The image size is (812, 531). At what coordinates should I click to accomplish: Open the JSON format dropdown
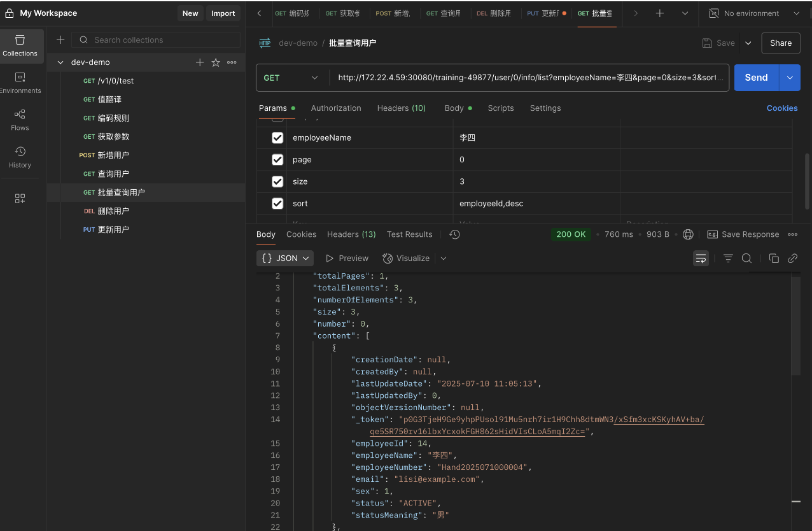[286, 258]
